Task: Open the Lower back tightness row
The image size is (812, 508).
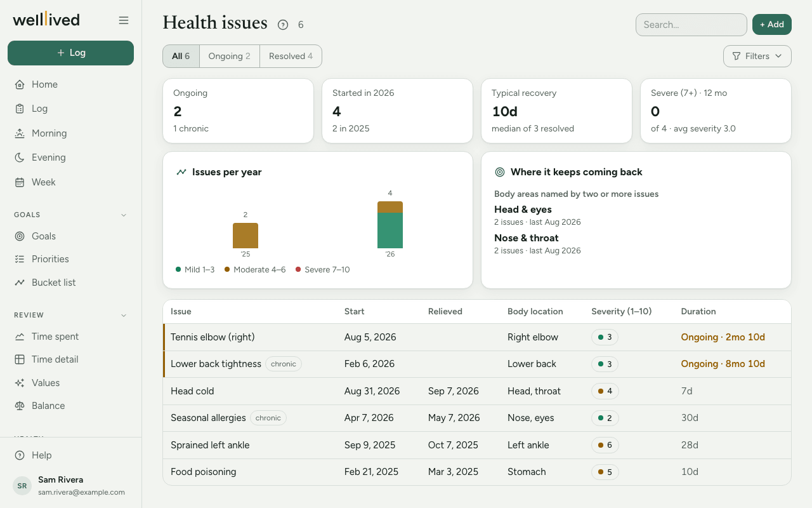Action: pyautogui.click(x=477, y=364)
